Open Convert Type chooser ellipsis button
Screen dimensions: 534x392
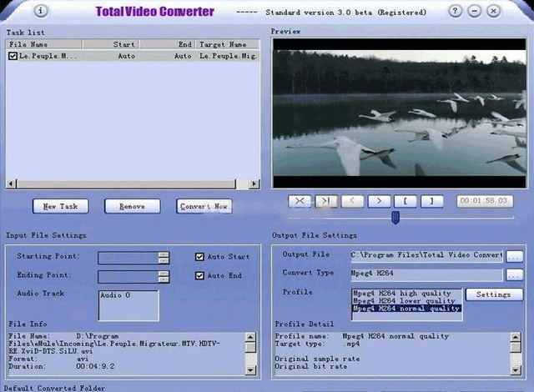514,274
